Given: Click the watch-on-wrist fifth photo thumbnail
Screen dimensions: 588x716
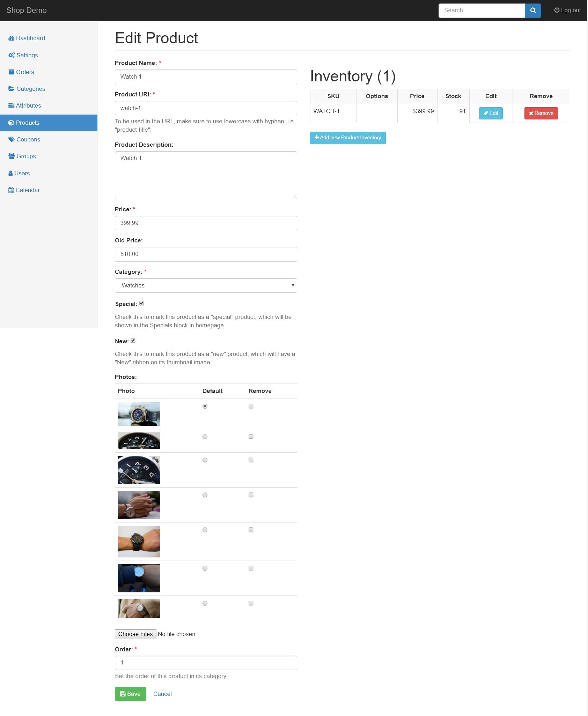Looking at the screenshot, I should 139,541.
